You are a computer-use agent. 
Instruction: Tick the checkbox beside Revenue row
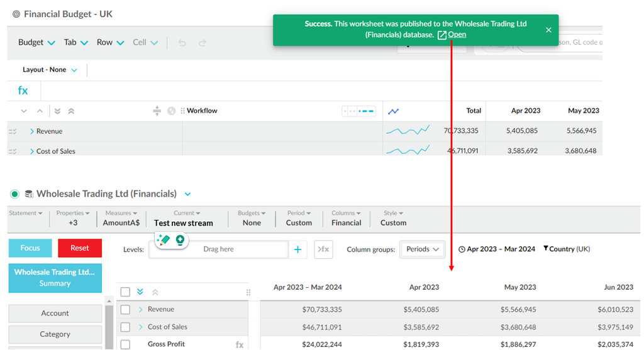coord(125,309)
